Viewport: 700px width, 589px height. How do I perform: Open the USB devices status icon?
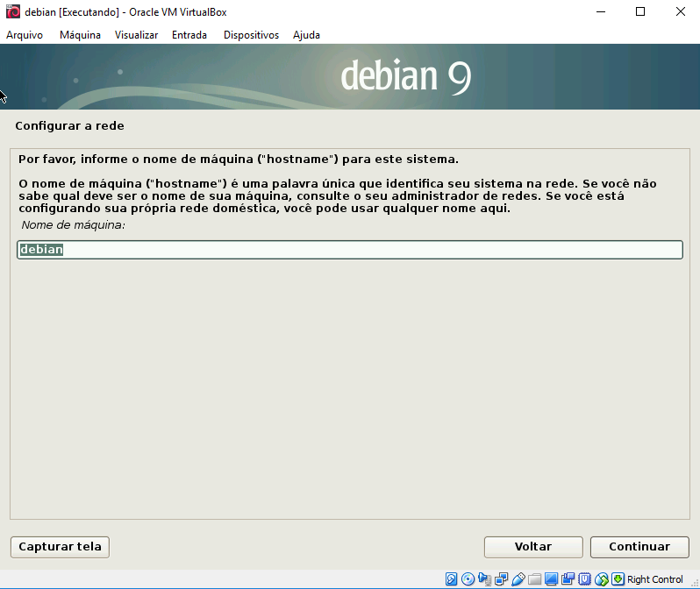point(518,579)
